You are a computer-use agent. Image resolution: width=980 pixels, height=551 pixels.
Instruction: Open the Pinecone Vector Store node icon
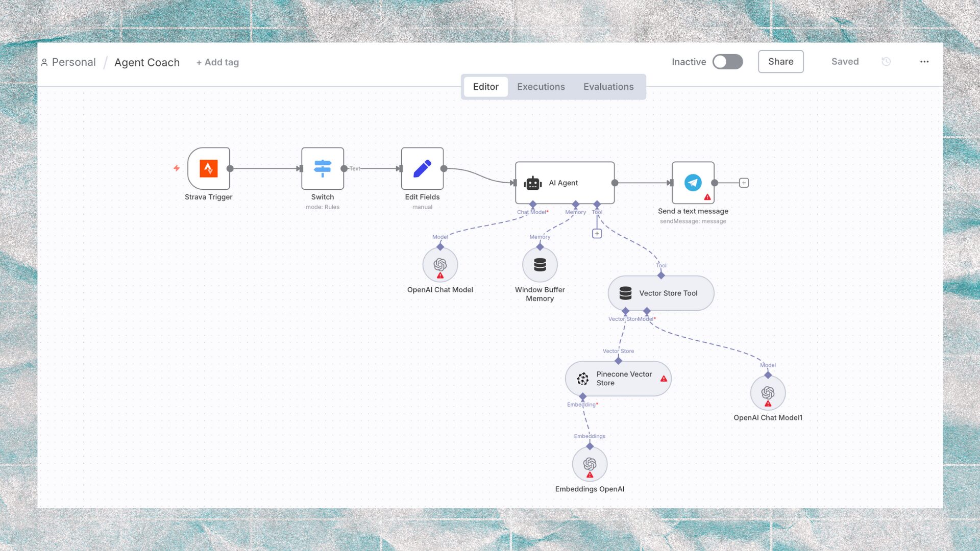click(583, 379)
